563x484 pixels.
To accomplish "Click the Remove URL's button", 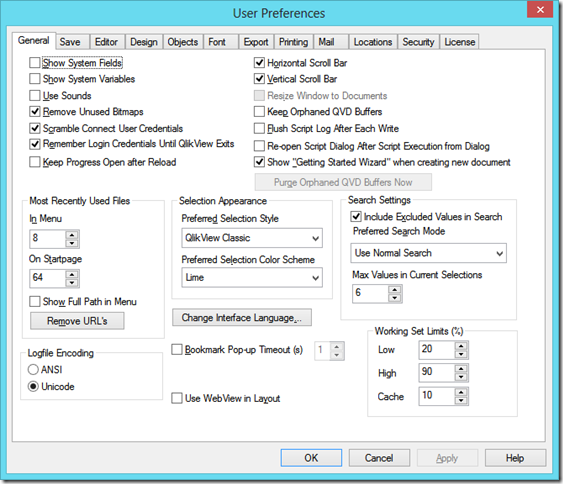I will [x=77, y=321].
